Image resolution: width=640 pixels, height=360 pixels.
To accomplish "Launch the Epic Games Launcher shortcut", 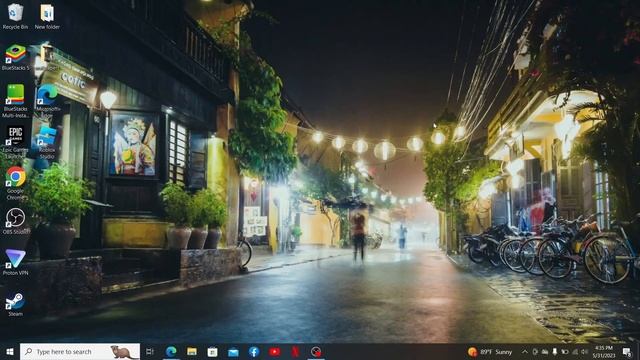I will [x=16, y=142].
